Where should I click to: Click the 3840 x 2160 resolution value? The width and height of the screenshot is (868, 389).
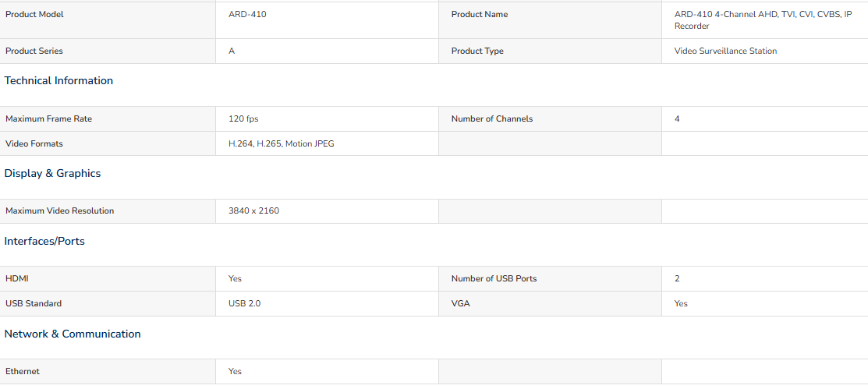click(253, 210)
